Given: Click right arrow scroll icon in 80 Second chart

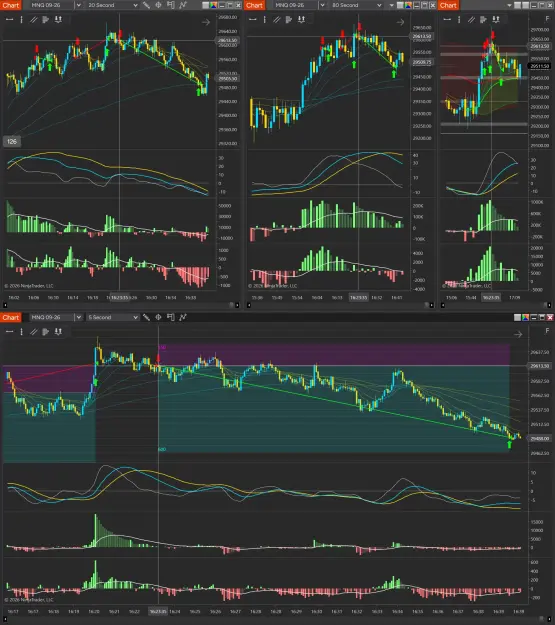Looking at the screenshot, I should (400, 22).
